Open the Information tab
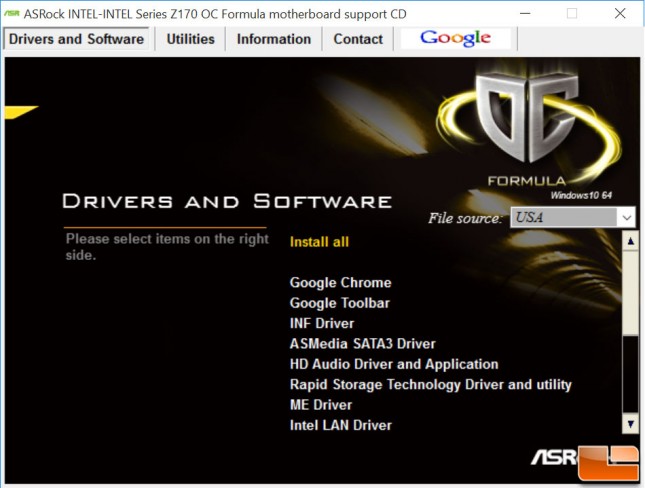 click(x=274, y=39)
